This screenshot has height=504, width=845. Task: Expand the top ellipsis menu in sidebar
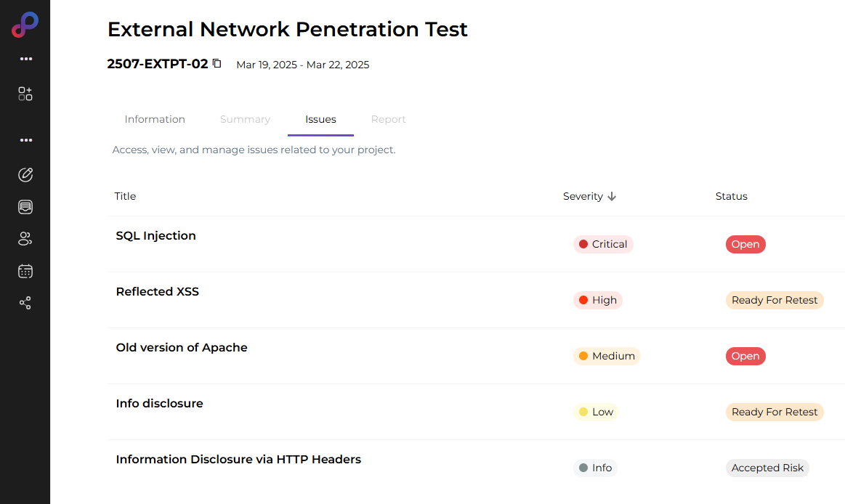pyautogui.click(x=26, y=59)
